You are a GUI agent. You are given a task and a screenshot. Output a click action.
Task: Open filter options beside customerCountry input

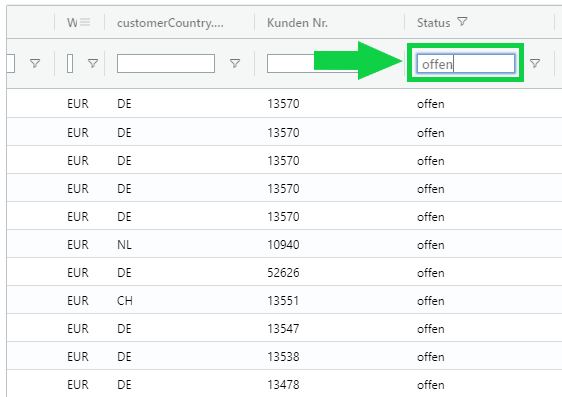point(235,63)
